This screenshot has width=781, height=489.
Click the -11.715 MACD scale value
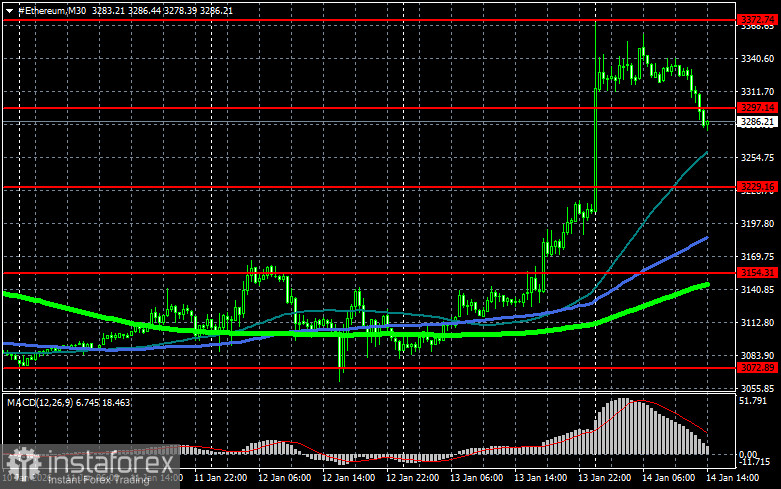pos(755,462)
